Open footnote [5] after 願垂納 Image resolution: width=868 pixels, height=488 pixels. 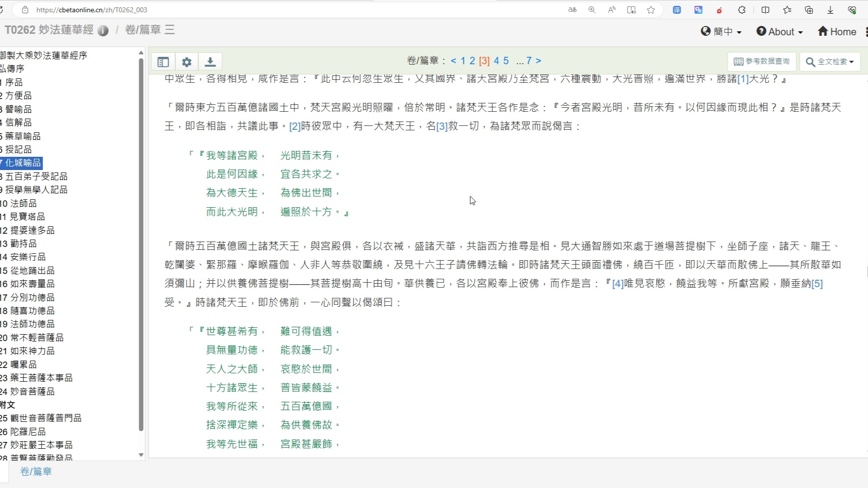point(817,284)
